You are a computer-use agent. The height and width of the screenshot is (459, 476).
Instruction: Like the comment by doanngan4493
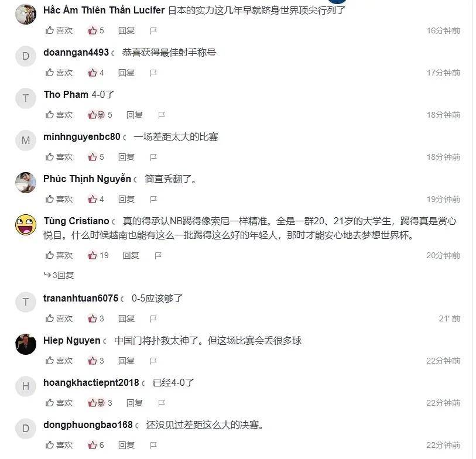(x=59, y=73)
